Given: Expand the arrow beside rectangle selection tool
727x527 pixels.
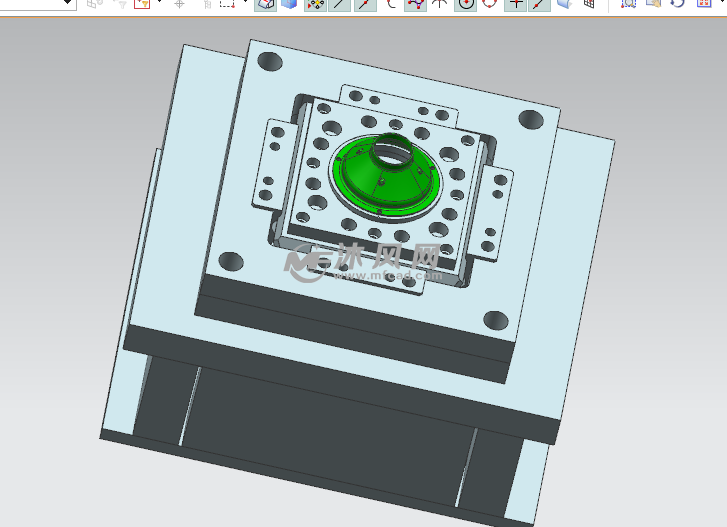Looking at the screenshot, I should coord(245,4).
